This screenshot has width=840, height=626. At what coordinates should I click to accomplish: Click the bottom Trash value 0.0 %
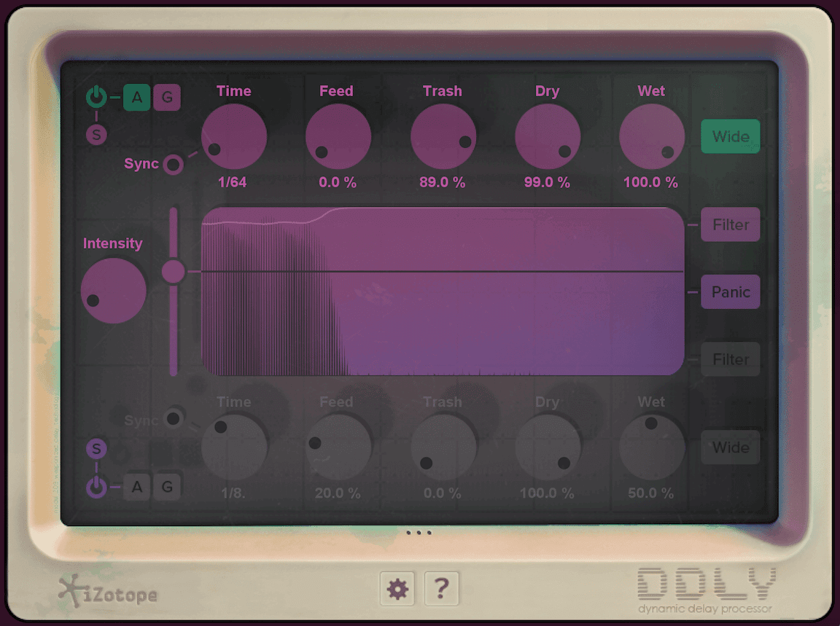tap(443, 493)
